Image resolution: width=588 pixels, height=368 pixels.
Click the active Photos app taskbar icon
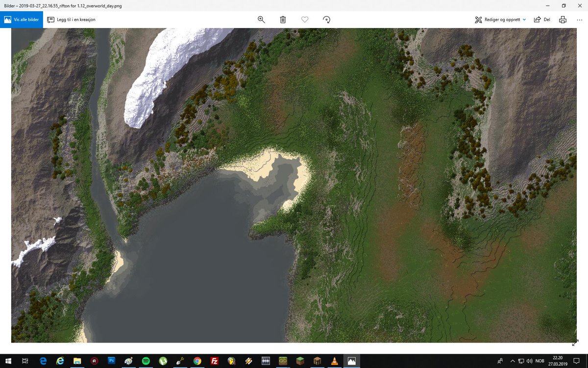click(x=351, y=361)
